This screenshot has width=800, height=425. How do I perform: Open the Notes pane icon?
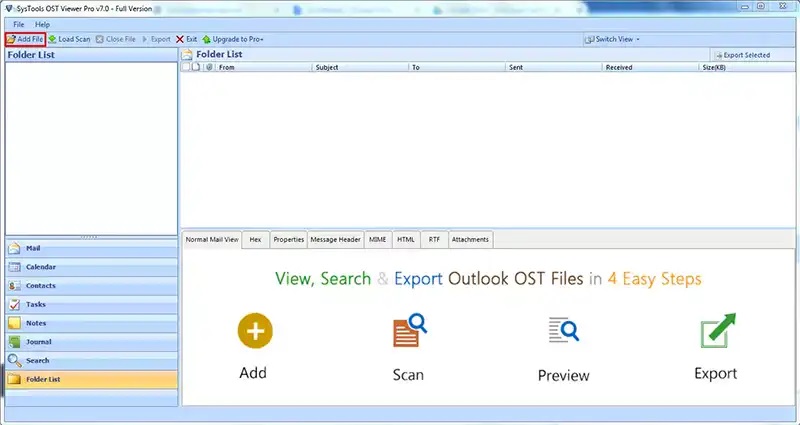(15, 323)
